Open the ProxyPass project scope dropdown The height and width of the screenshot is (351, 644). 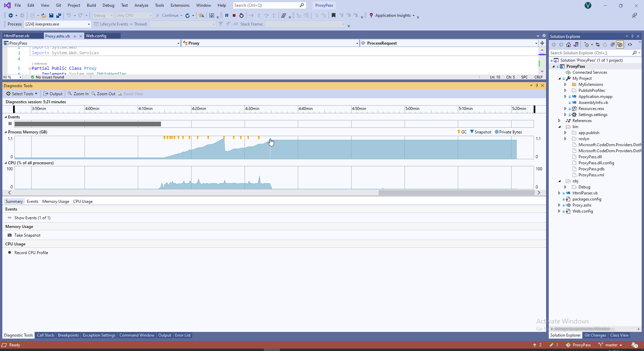pos(178,43)
